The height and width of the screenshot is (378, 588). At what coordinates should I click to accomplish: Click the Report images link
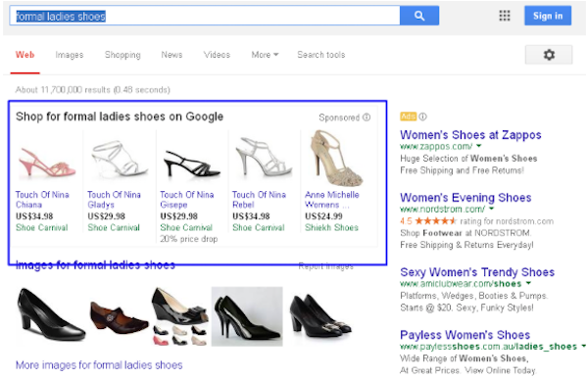pyautogui.click(x=326, y=266)
